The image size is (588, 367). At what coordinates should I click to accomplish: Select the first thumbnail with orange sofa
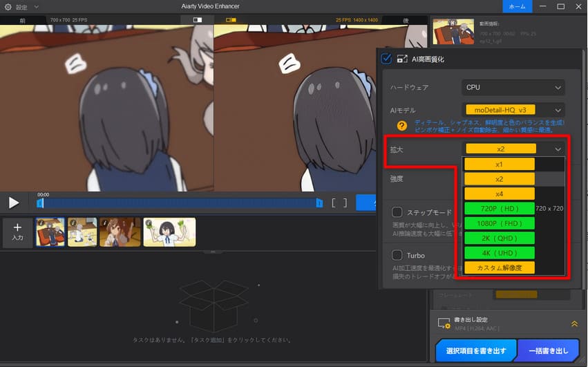(50, 232)
